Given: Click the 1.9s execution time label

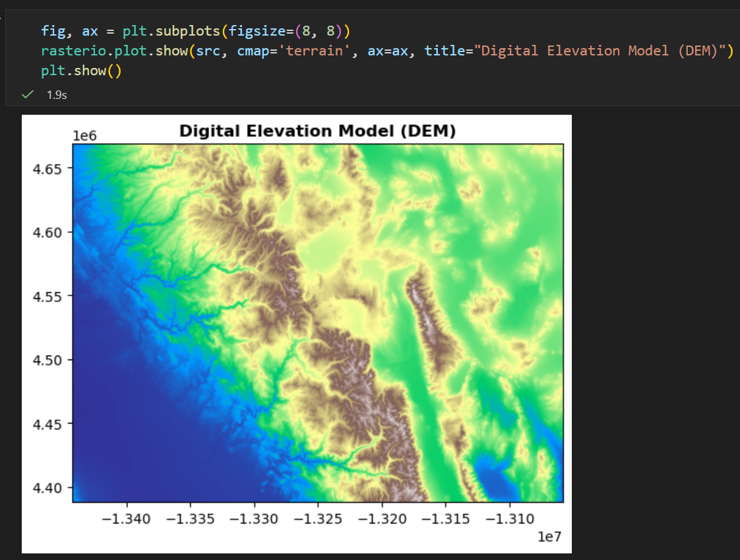Looking at the screenshot, I should [x=57, y=95].
